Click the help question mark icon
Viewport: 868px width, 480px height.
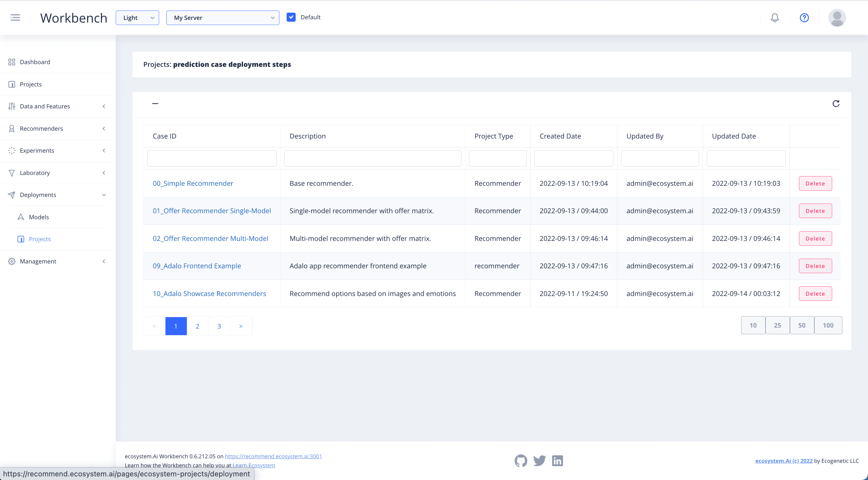click(x=804, y=17)
